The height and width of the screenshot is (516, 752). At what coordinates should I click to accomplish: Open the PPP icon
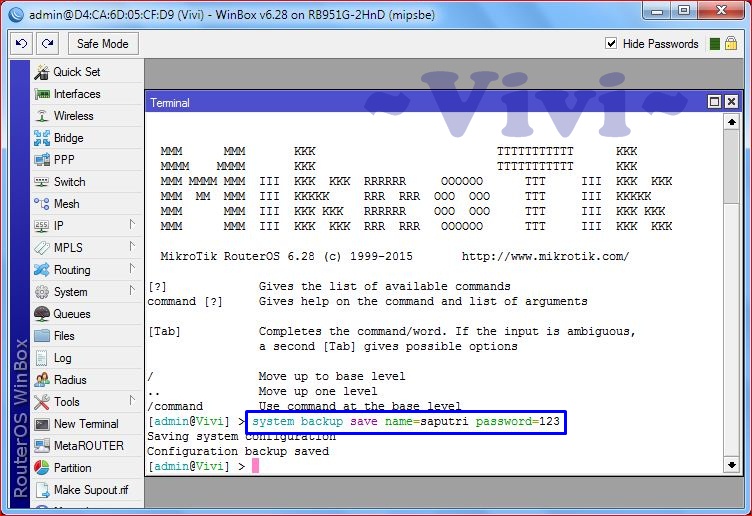click(42, 160)
